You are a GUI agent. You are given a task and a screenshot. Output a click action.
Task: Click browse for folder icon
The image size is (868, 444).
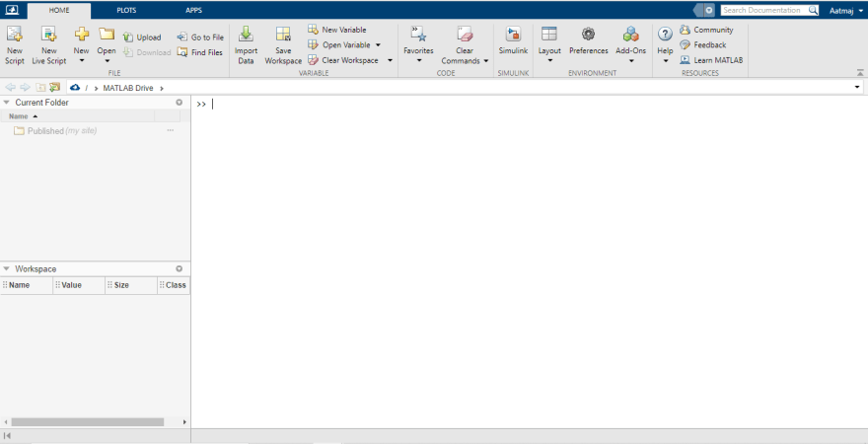pos(54,88)
